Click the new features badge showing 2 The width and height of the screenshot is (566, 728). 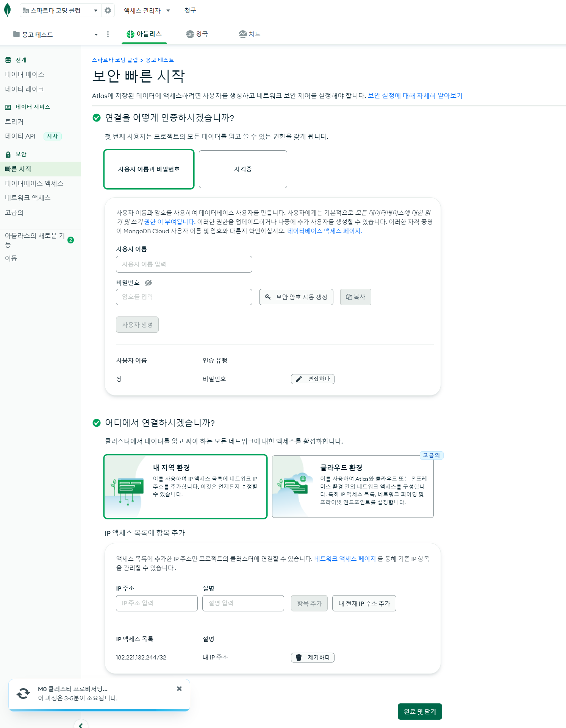70,240
